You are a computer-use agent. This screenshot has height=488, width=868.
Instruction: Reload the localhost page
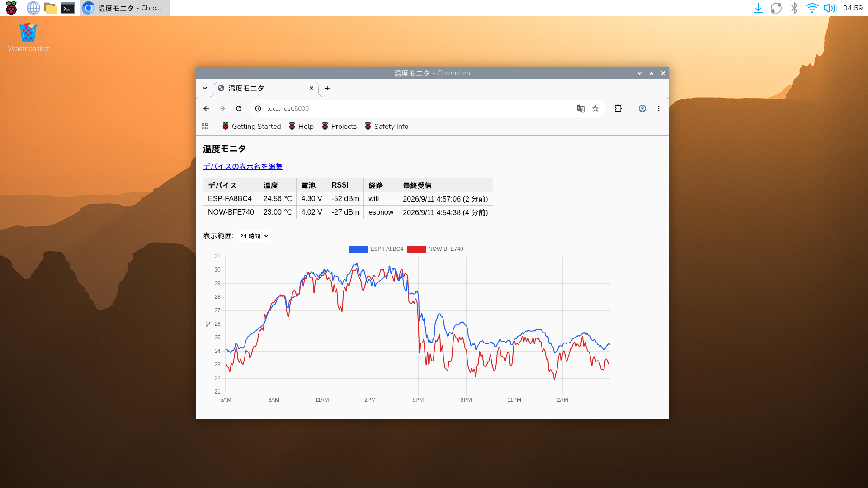coord(239,108)
